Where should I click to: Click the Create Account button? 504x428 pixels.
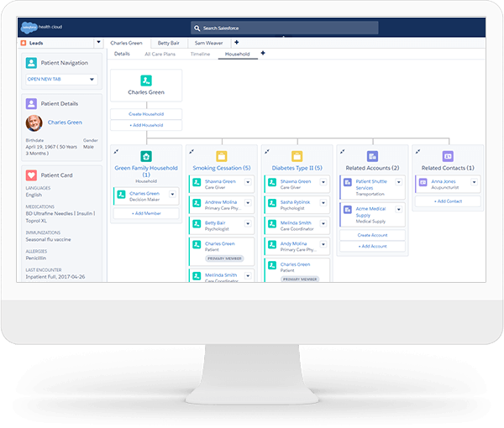372,235
